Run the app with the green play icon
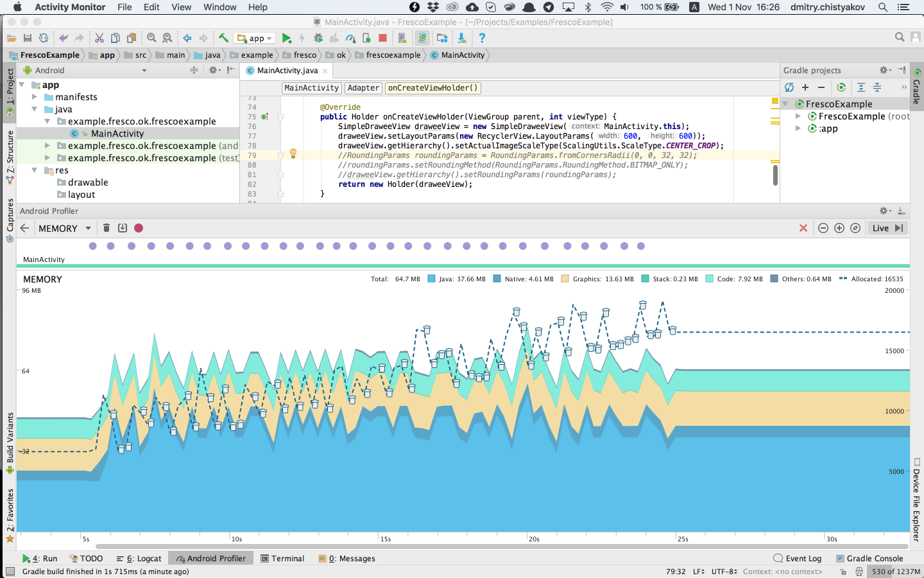This screenshot has width=924, height=578. point(286,39)
